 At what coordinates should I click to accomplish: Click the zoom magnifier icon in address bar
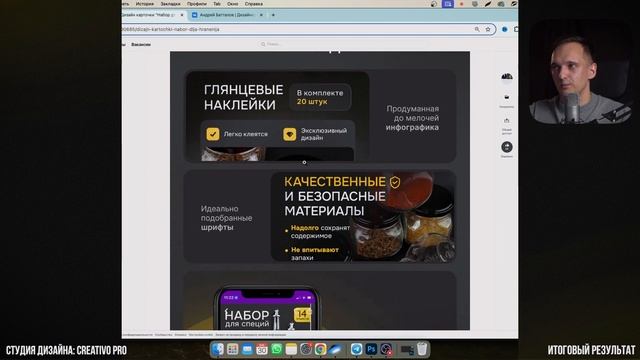pos(477,29)
